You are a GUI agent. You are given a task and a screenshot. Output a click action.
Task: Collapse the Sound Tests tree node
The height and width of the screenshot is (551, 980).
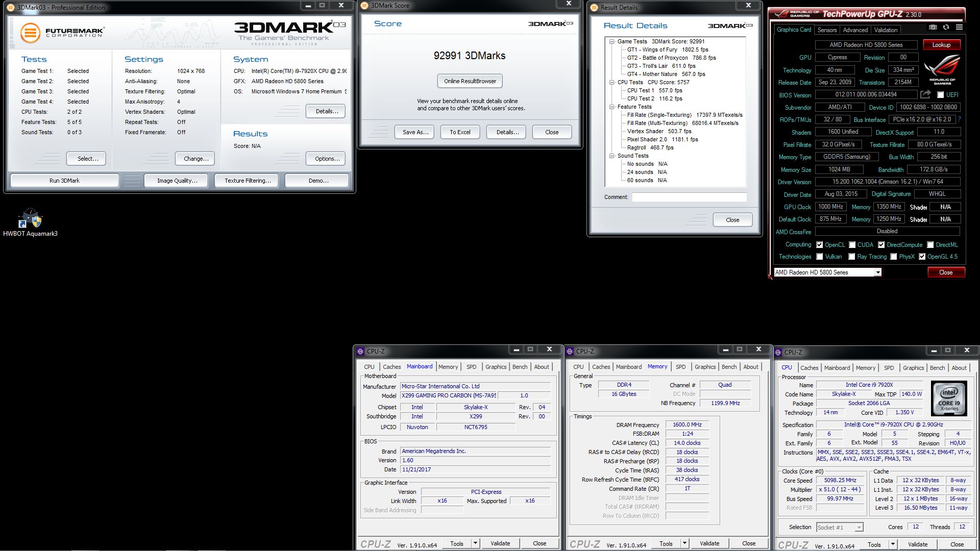[x=611, y=156]
